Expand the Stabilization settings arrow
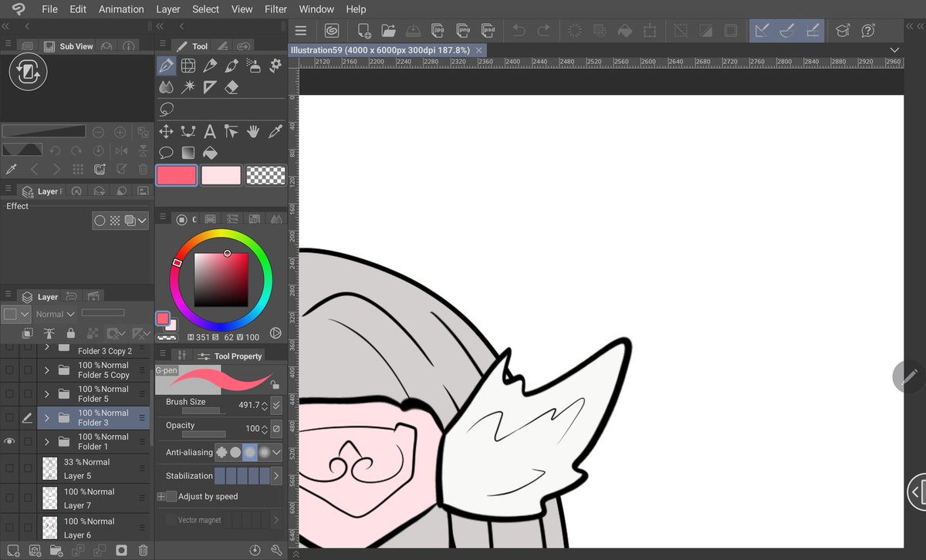Image resolution: width=926 pixels, height=560 pixels. point(276,476)
